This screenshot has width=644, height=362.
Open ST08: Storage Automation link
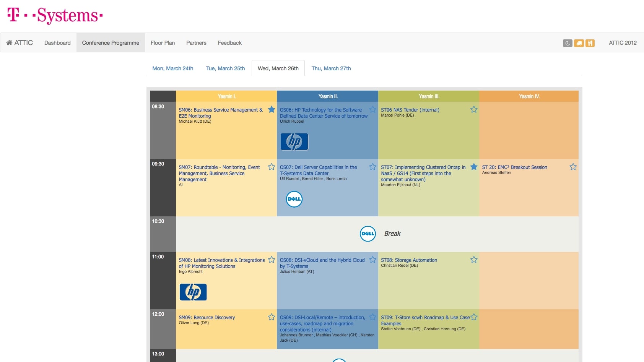[x=409, y=260]
